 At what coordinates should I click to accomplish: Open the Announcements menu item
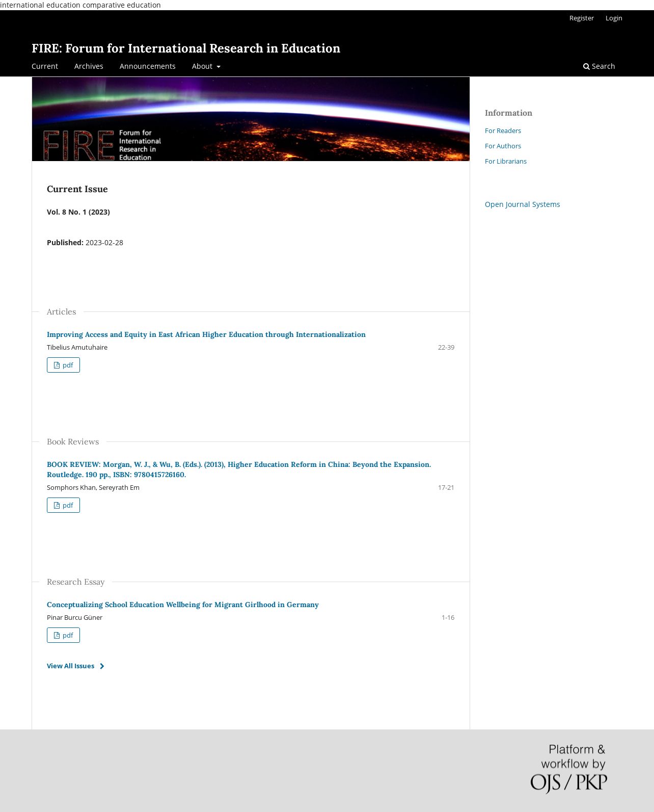[148, 66]
